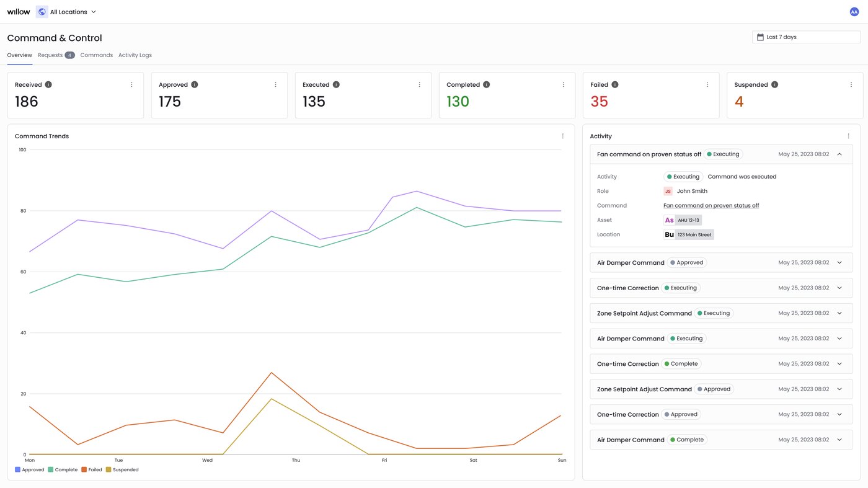Click the Willow logo
The image size is (868, 488).
[19, 12]
